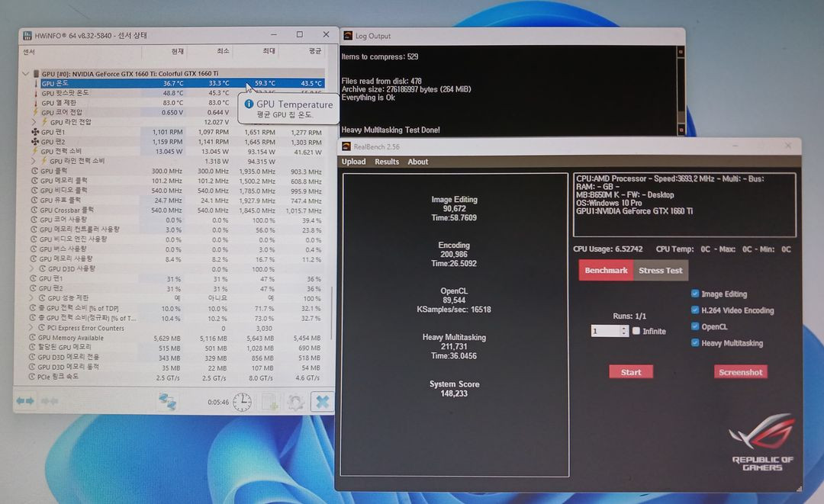Click the RealBench title bar icon
The image size is (824, 504).
point(346,146)
